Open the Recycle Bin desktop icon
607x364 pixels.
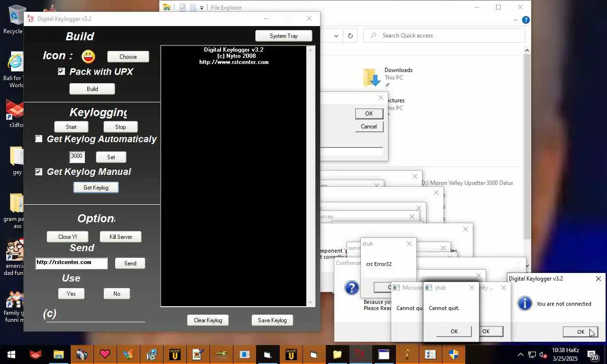coord(17,20)
